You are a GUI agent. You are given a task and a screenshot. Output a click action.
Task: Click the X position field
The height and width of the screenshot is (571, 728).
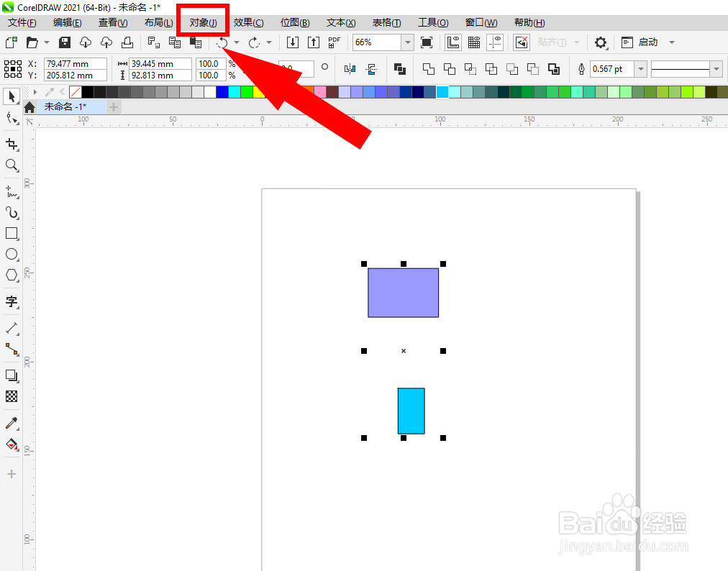click(76, 63)
